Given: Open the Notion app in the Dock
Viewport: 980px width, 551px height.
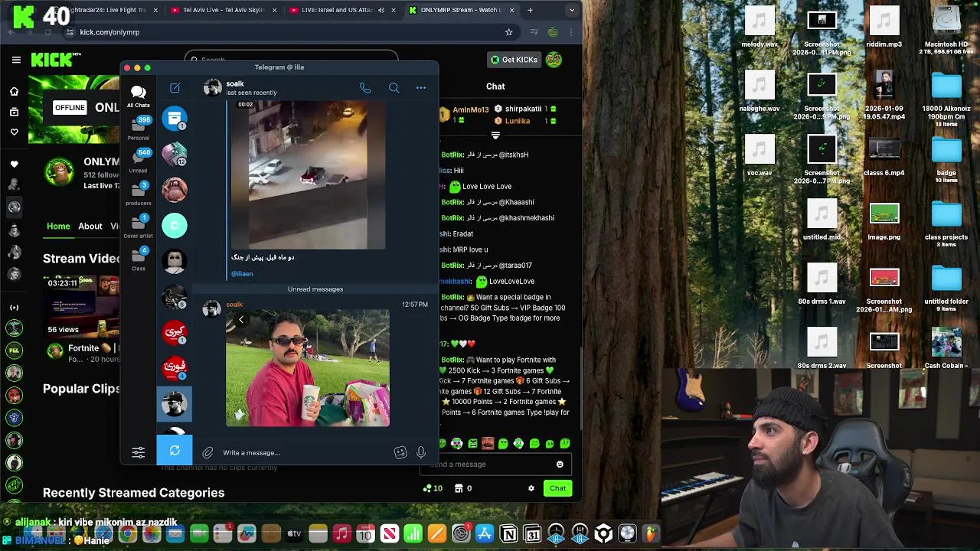Looking at the screenshot, I should point(508,533).
